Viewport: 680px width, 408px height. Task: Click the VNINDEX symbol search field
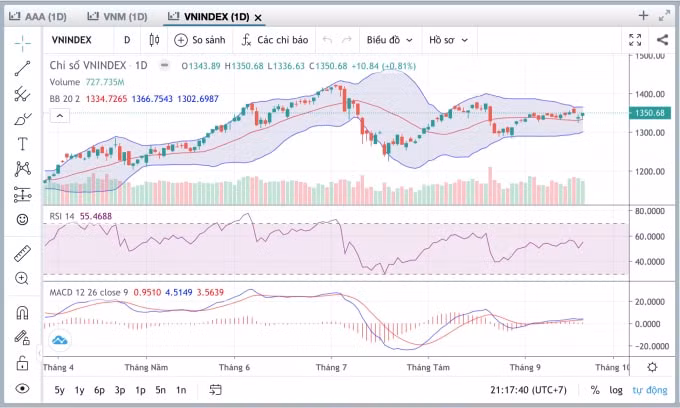pyautogui.click(x=72, y=40)
